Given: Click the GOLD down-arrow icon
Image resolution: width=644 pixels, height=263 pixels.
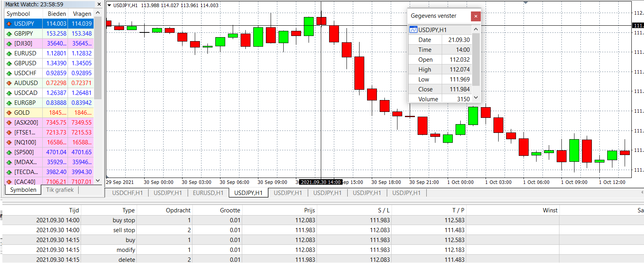Looking at the screenshot, I should pyautogui.click(x=9, y=113).
